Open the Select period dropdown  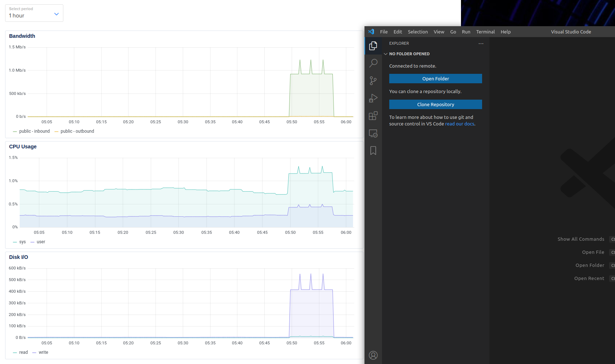pyautogui.click(x=34, y=13)
